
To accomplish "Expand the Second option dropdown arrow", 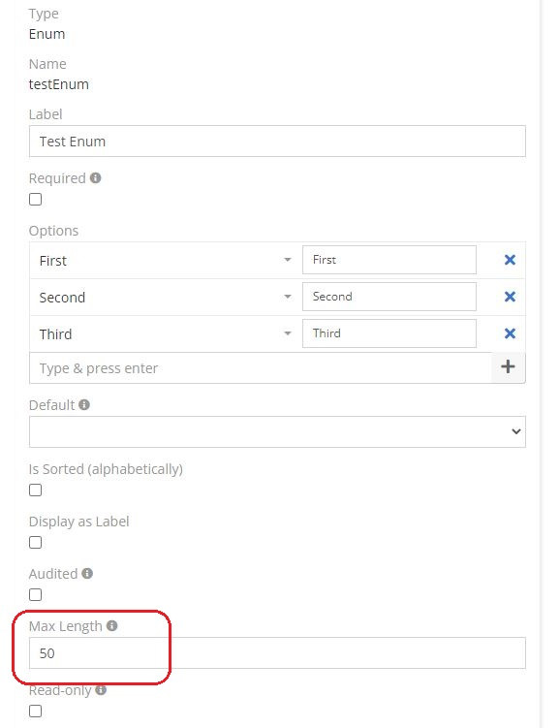I will pos(288,297).
